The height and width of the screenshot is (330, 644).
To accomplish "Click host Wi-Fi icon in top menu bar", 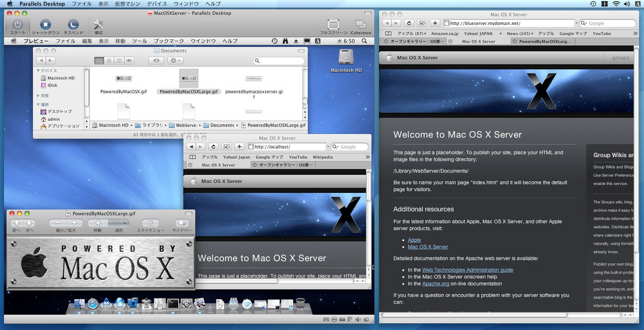I will [x=616, y=4].
